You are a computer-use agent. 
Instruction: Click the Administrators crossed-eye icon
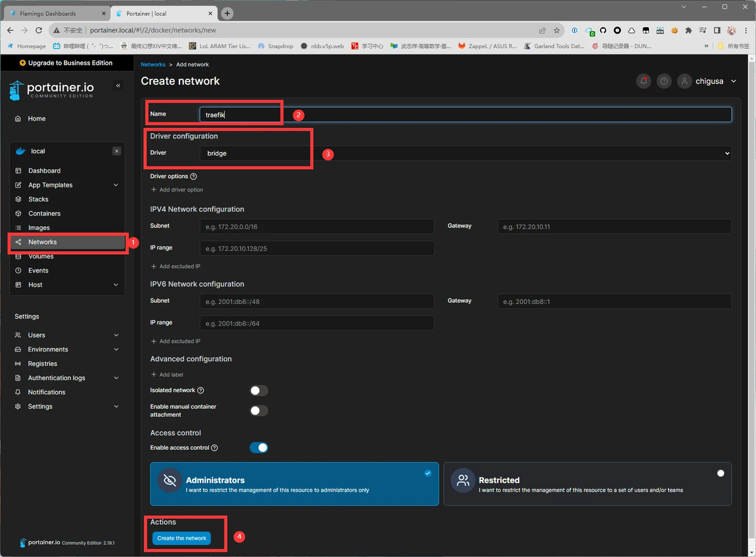[x=169, y=480]
